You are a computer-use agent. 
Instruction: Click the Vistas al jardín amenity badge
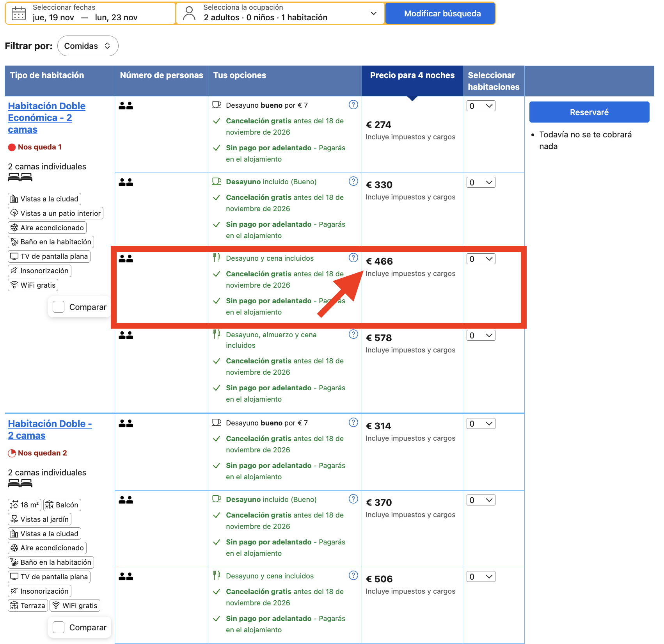39,519
